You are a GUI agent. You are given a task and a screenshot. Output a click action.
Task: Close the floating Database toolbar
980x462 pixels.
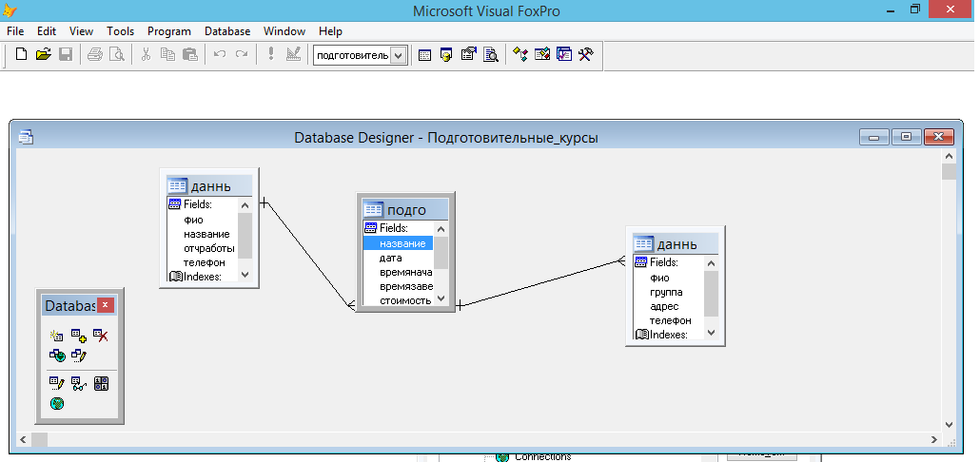(x=105, y=305)
